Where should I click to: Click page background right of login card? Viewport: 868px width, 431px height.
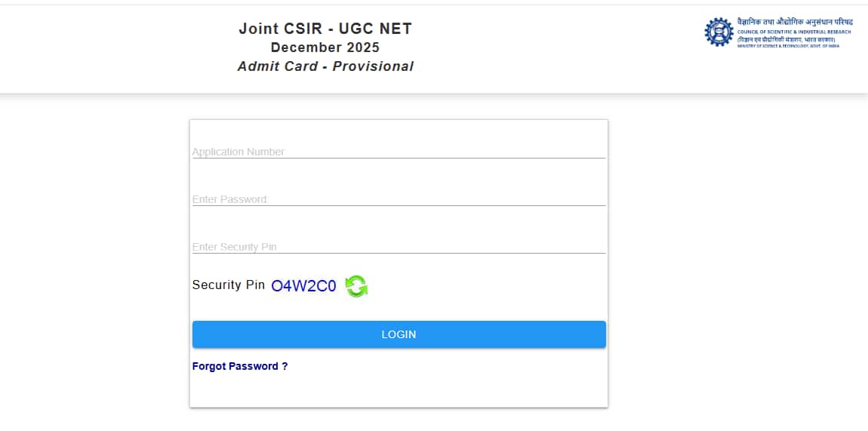pos(736,264)
